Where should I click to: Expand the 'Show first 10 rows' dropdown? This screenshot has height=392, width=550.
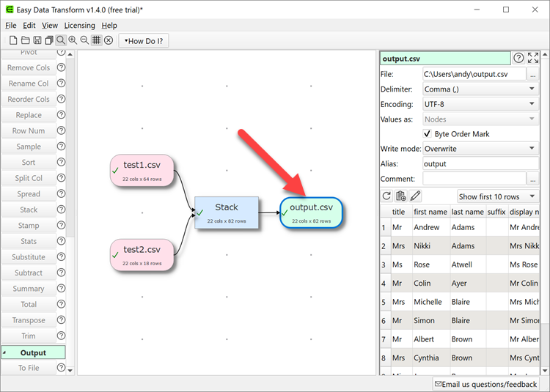(497, 196)
